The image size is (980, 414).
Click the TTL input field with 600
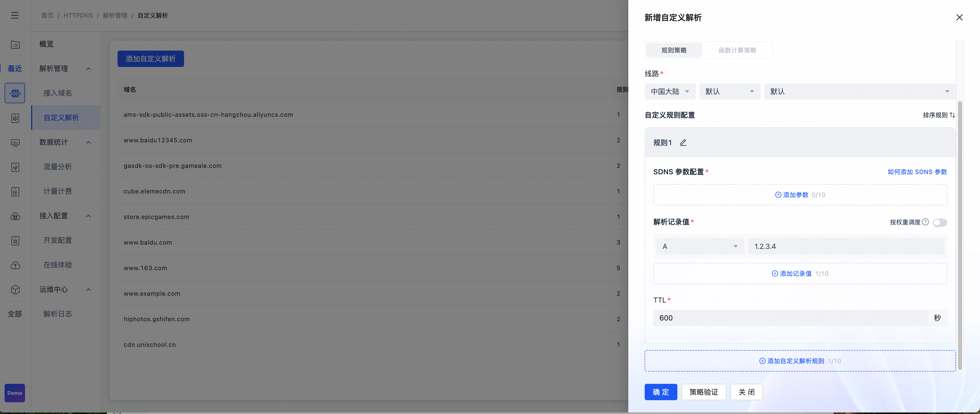coord(790,318)
